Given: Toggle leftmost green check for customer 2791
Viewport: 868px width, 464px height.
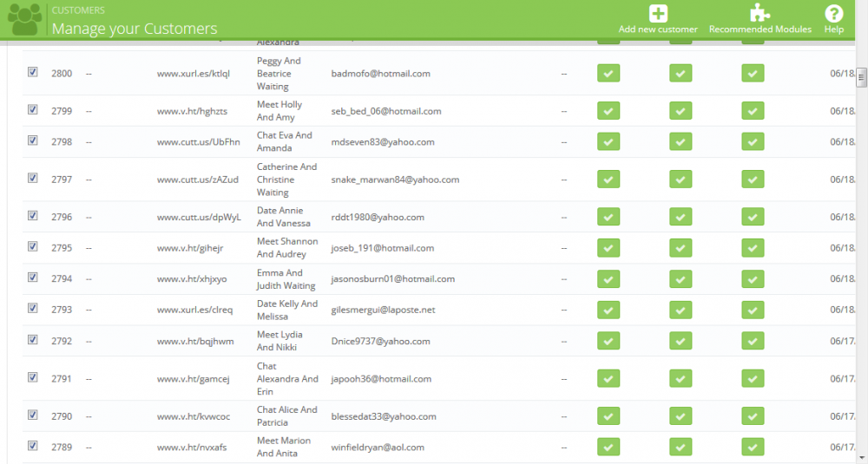Looking at the screenshot, I should pos(608,378).
